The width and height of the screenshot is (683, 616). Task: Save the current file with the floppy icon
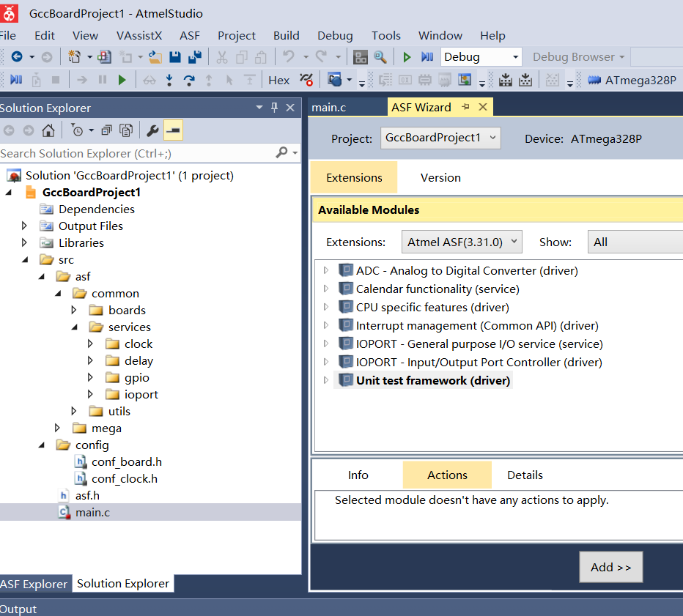point(175,57)
